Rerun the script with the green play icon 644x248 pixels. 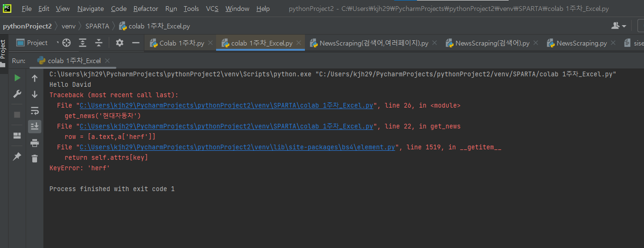coord(17,78)
